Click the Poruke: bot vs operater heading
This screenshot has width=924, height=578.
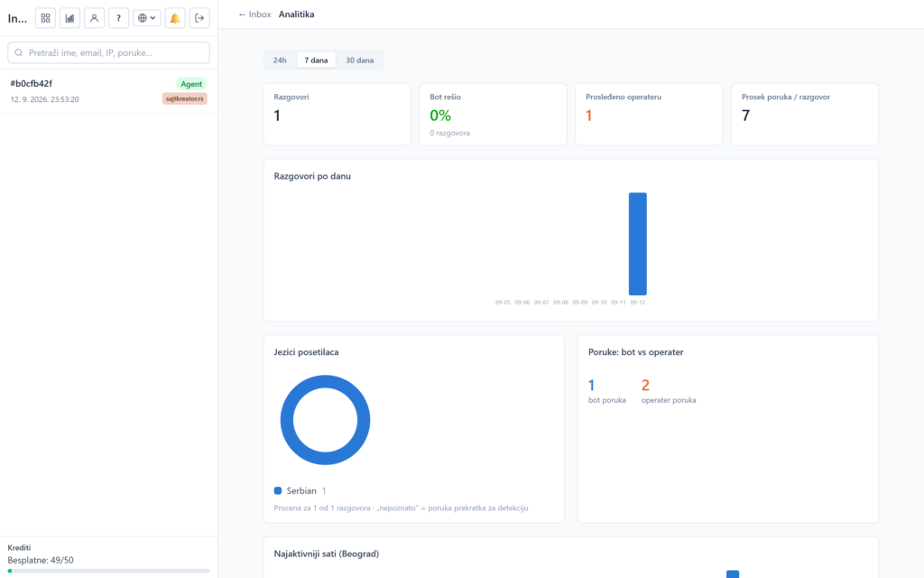click(636, 352)
